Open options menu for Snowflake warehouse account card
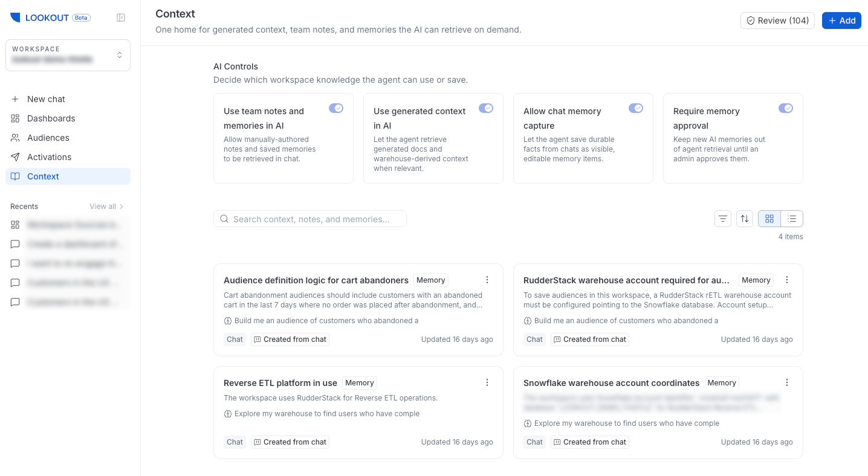Viewport: 868px width, 476px height. [787, 382]
